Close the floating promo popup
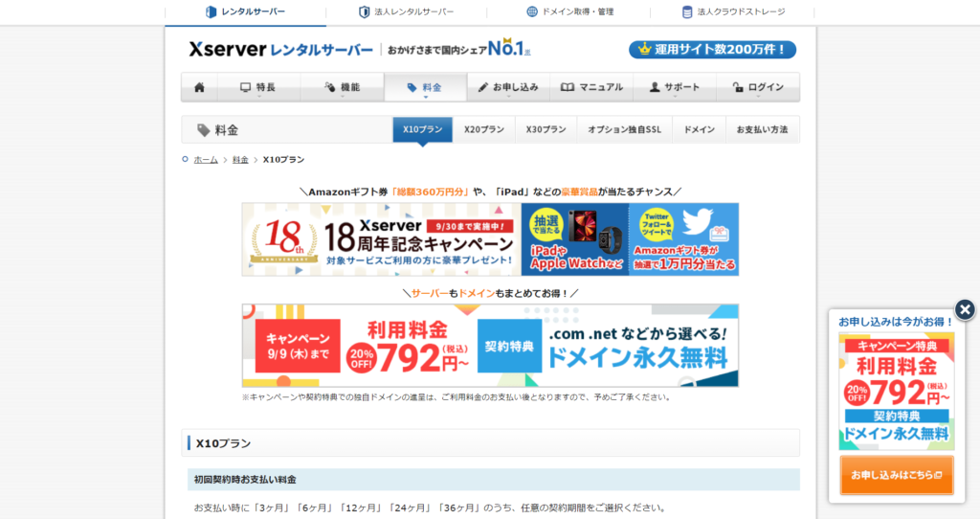 [965, 309]
